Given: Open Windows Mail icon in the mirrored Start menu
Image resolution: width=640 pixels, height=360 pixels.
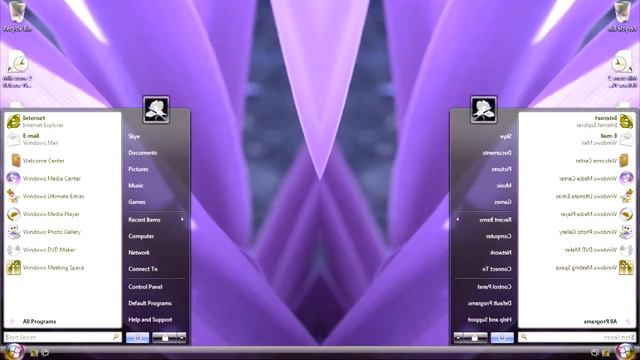Looking at the screenshot, I should [x=626, y=139].
